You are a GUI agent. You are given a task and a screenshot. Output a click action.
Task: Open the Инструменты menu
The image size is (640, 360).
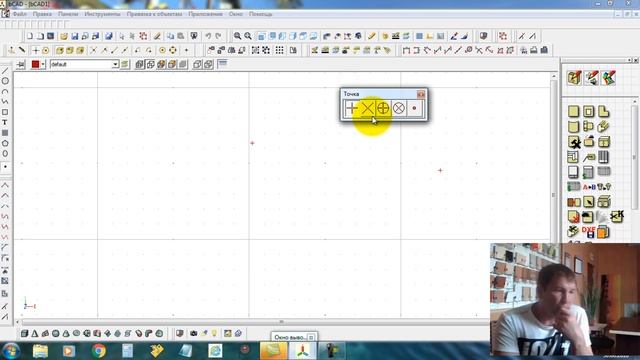(102, 14)
